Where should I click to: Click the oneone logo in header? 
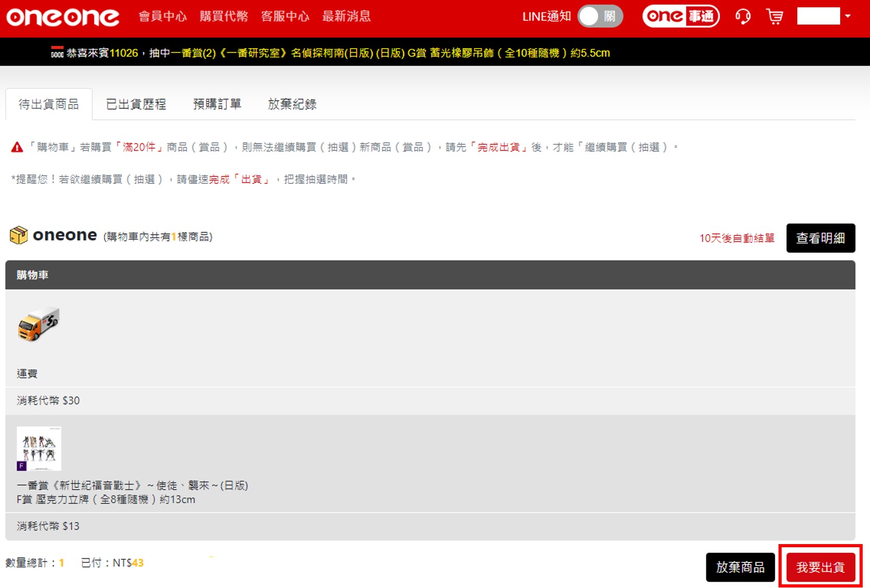click(x=63, y=17)
